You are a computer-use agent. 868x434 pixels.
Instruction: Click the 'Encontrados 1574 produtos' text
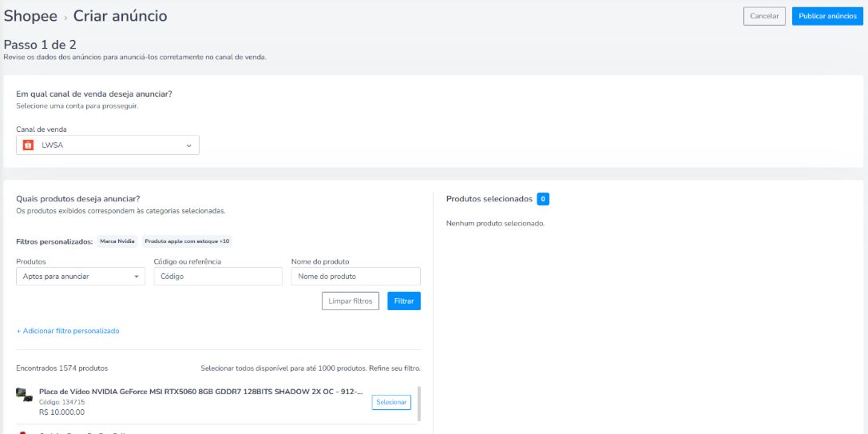pyautogui.click(x=62, y=368)
